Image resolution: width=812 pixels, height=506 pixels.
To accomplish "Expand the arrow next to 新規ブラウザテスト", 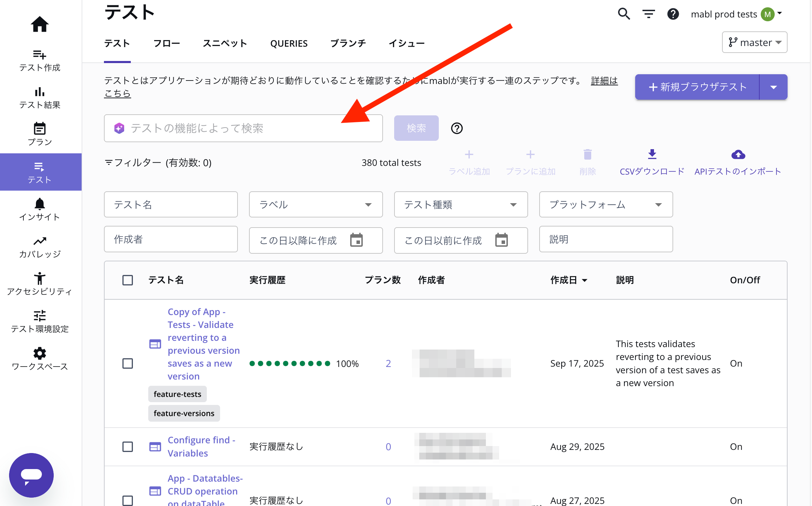I will tap(773, 87).
